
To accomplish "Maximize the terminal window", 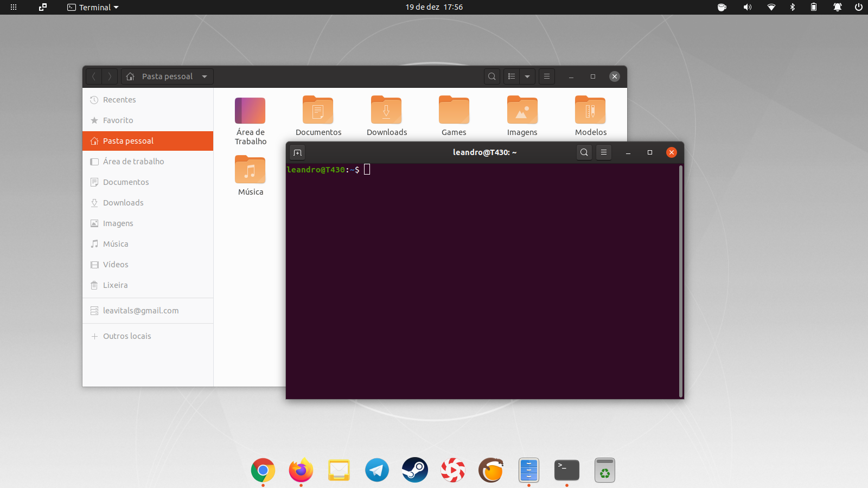I will tap(650, 152).
